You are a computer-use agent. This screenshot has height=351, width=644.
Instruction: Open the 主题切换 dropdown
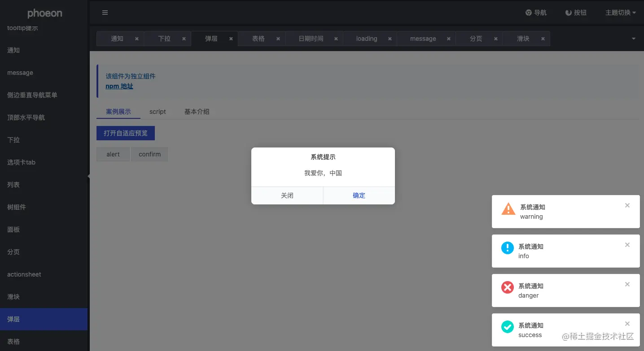click(621, 13)
